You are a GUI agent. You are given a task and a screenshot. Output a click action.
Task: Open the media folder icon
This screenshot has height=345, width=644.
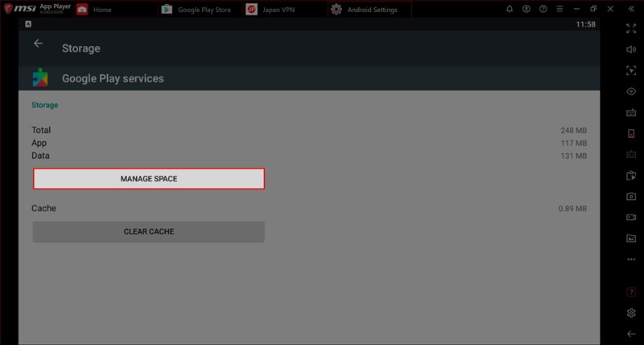(x=631, y=238)
